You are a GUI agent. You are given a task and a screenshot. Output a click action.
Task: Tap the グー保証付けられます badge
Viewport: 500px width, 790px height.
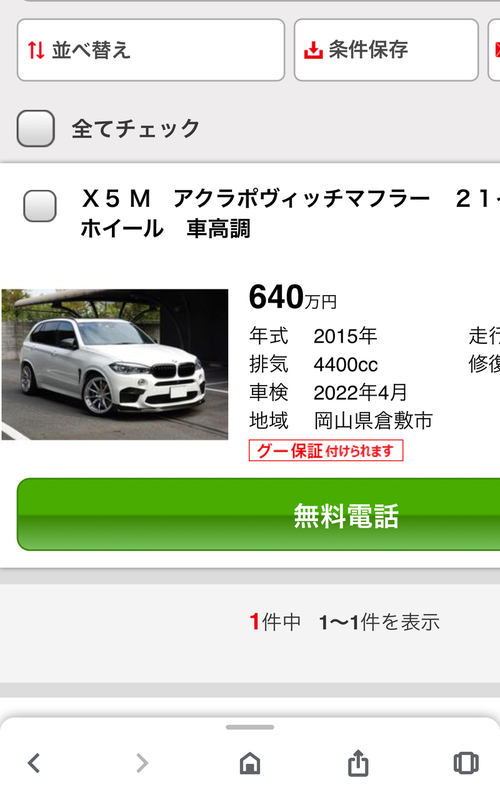pyautogui.click(x=326, y=450)
